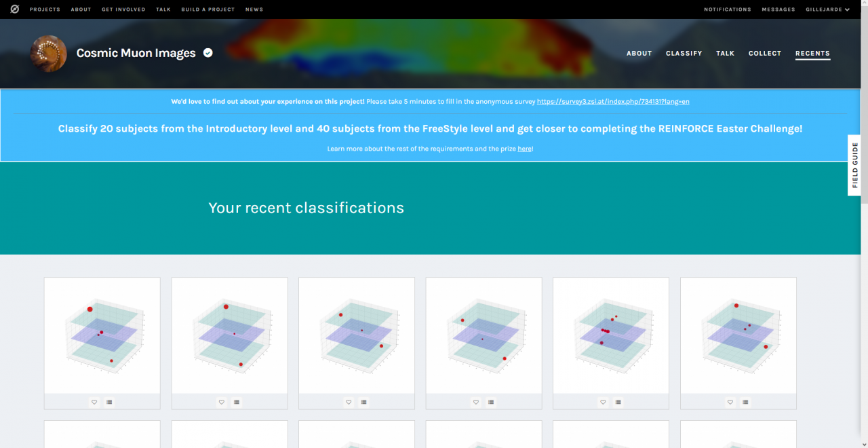868x448 pixels.
Task: Click collection list icon under fifth subject
Action: point(618,402)
